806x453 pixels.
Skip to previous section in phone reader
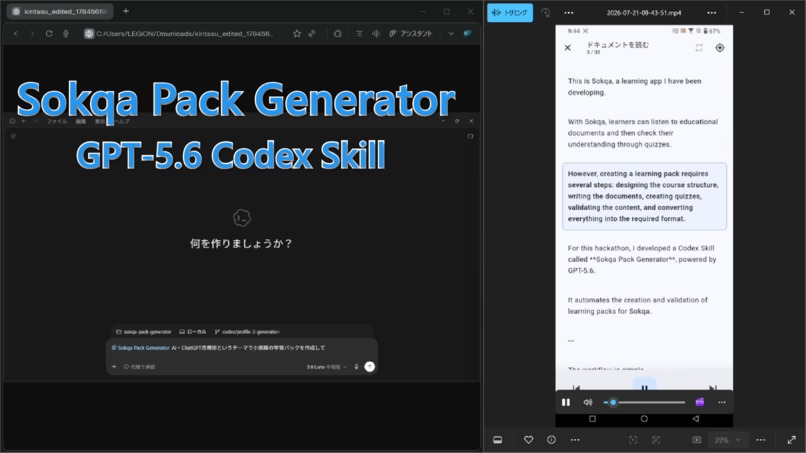pos(576,388)
